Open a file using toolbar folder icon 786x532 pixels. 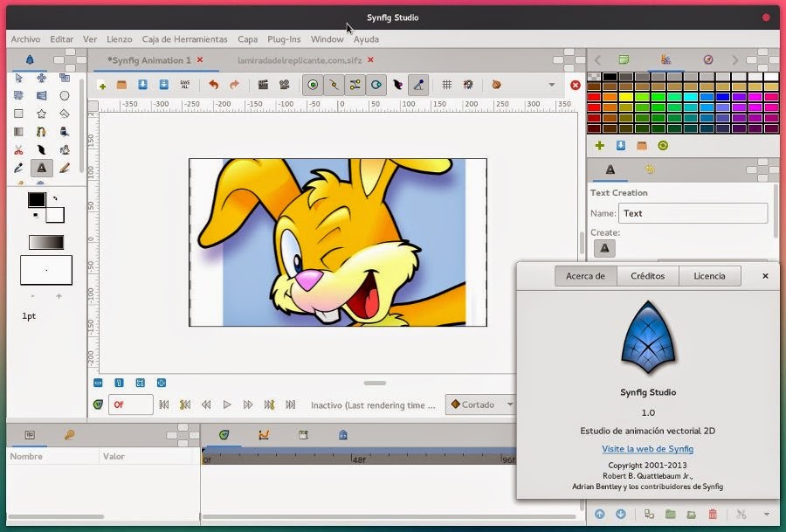click(121, 85)
